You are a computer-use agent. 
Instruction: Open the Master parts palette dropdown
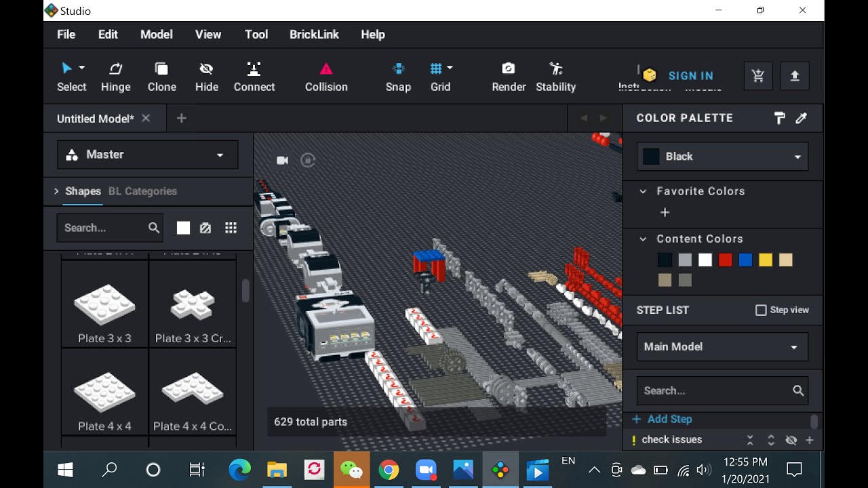tap(148, 155)
